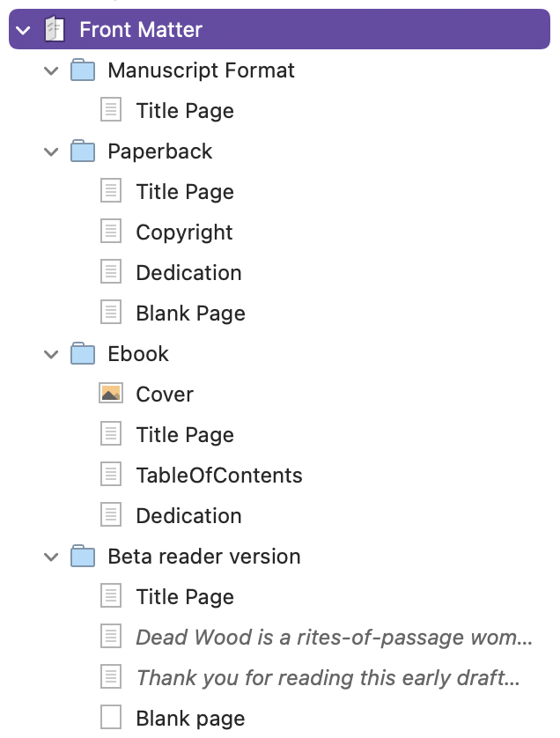Select Title Page in Ebook folder
Image resolution: width=560 pixels, height=738 pixels.
(x=185, y=434)
